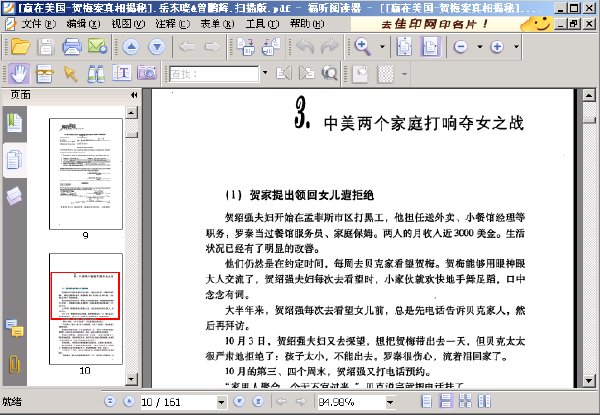The width and height of the screenshot is (600, 415).
Task: Click the thumbnail panel scroll up arrow
Action: pyautogui.click(x=131, y=112)
